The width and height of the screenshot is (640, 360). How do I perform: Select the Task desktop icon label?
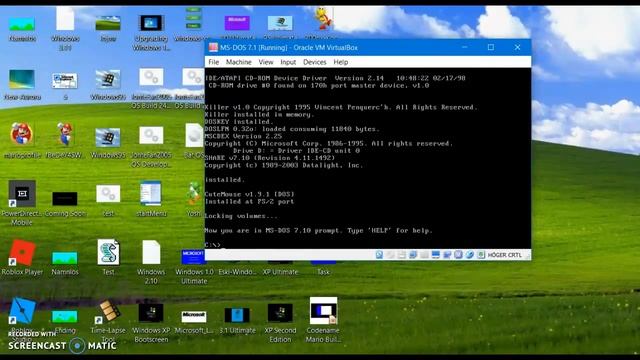[323, 272]
